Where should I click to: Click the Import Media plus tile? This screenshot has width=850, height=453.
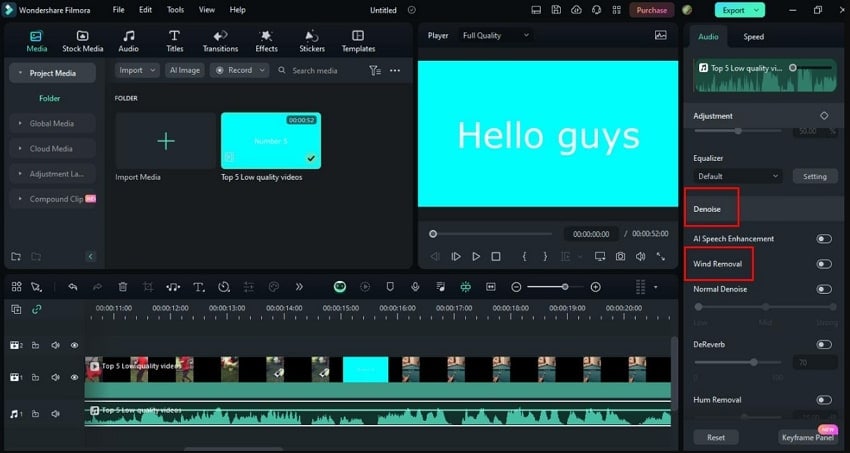pos(165,141)
